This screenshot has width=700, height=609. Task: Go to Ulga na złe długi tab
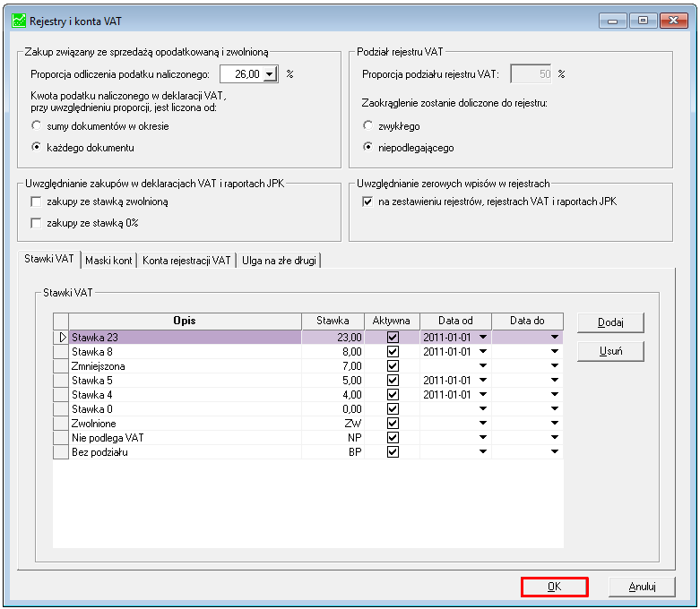click(x=279, y=261)
